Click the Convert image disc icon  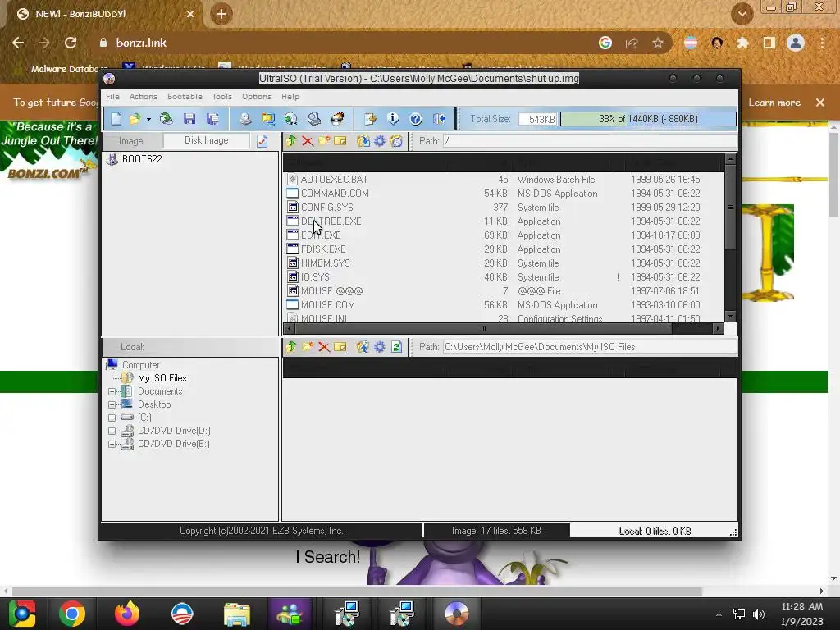(x=291, y=119)
